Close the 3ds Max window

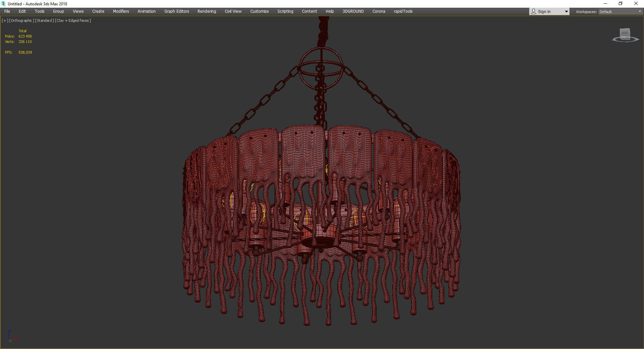click(x=636, y=4)
